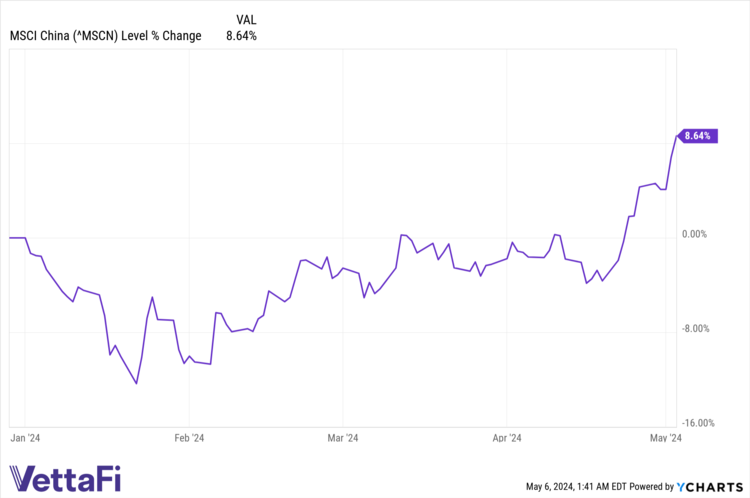This screenshot has width=750, height=498.
Task: Select the May '24 x-axis label
Action: pyautogui.click(x=665, y=438)
